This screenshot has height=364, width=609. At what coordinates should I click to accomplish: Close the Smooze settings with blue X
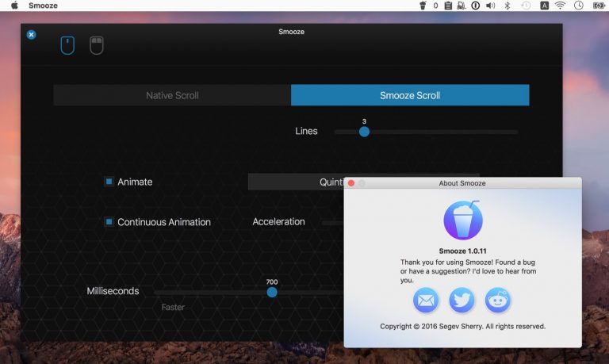pos(31,35)
